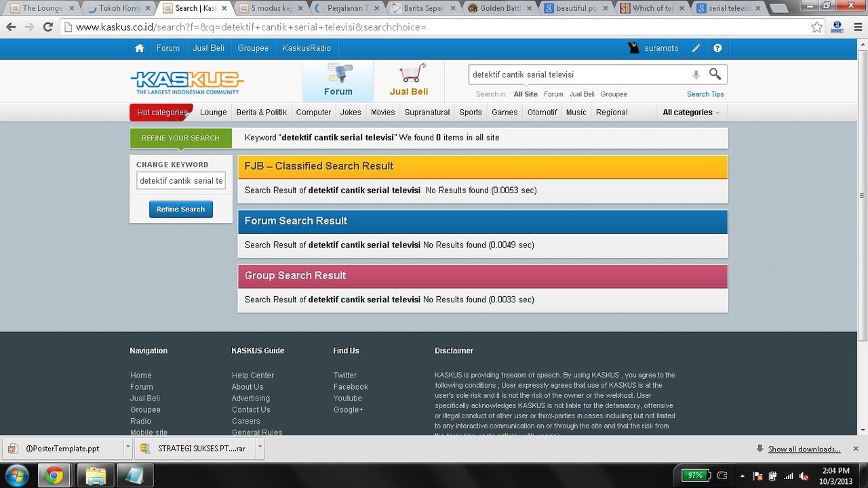Open File Explorer from taskbar

tap(96, 476)
